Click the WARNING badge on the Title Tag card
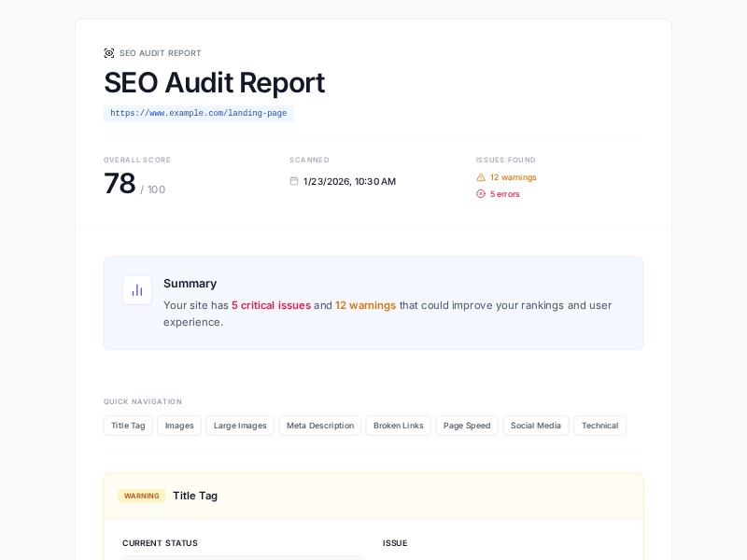The height and width of the screenshot is (560, 747). 142,496
